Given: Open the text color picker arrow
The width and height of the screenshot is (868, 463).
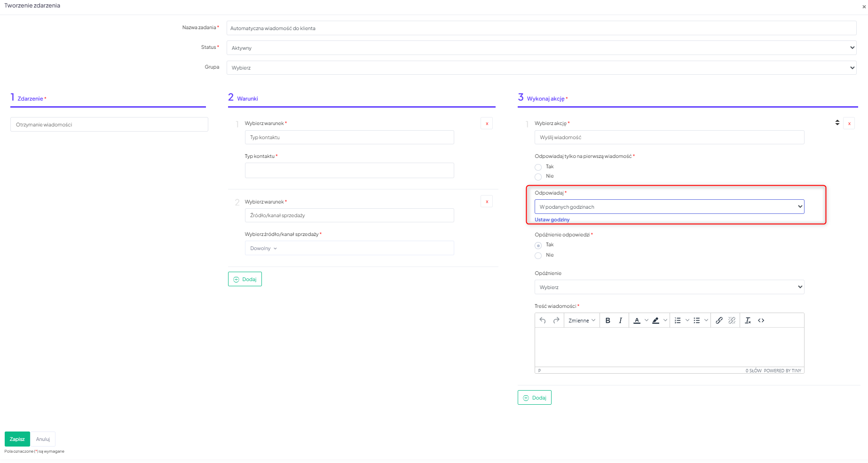Looking at the screenshot, I should [647, 321].
